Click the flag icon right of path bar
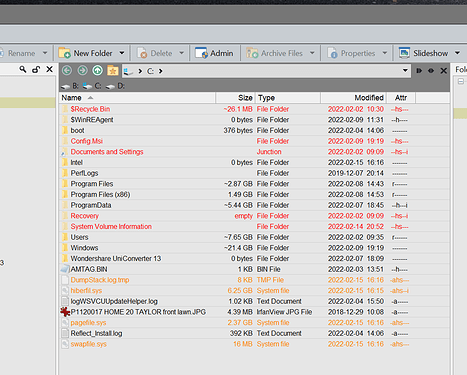Screen dimensions: 467x375 pos(419,71)
